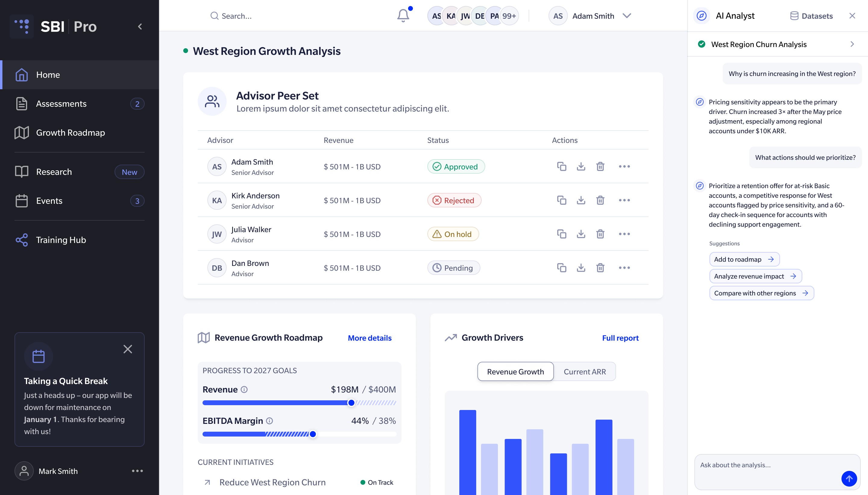Download Kirk Anderson's record
868x495 pixels.
coord(581,200)
